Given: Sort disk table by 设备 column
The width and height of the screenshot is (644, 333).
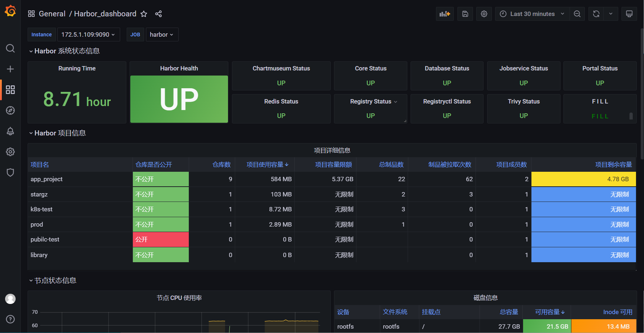Looking at the screenshot, I should click(343, 312).
